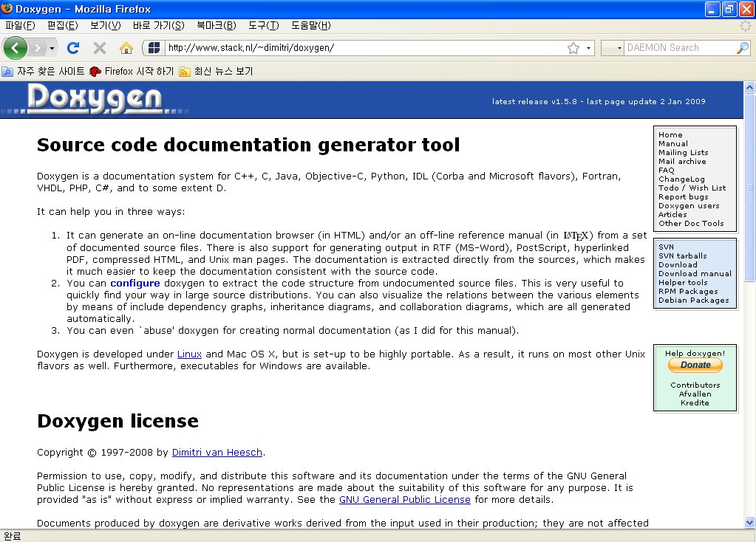
Task: Open SVN tarballs in the sidebar
Action: click(x=683, y=255)
